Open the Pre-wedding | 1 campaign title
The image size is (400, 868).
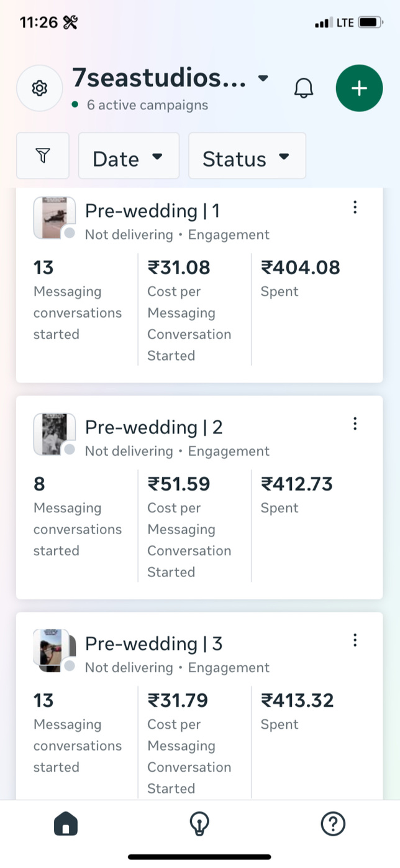pyautogui.click(x=152, y=211)
